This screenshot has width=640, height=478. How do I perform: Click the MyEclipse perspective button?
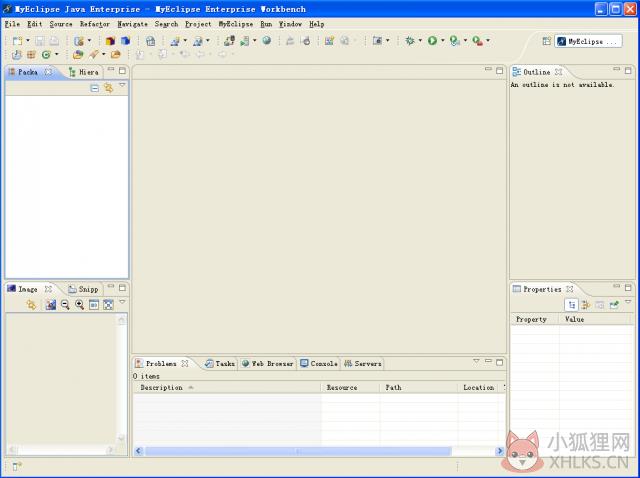(588, 41)
